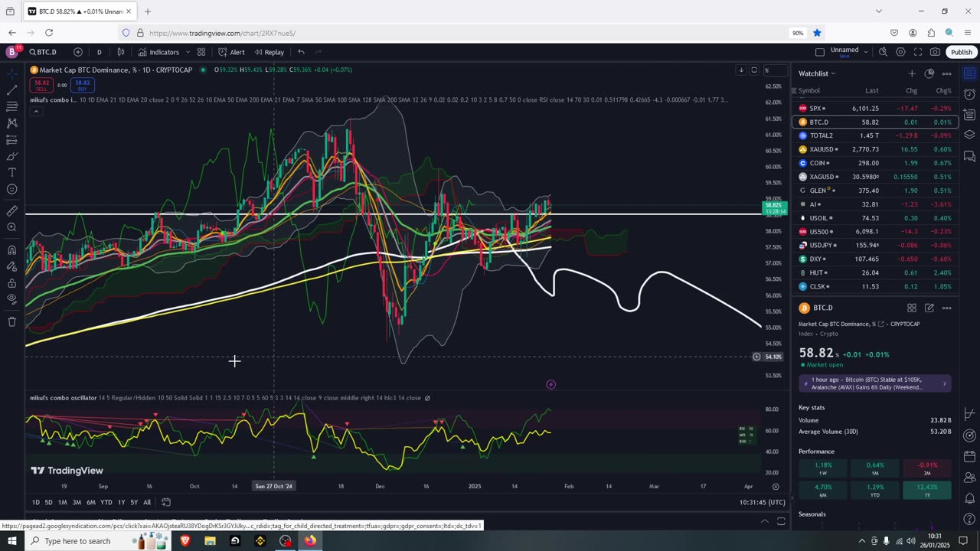Expand the bottom panel with arrow
Image resolution: width=980 pixels, height=551 pixels.
764,521
